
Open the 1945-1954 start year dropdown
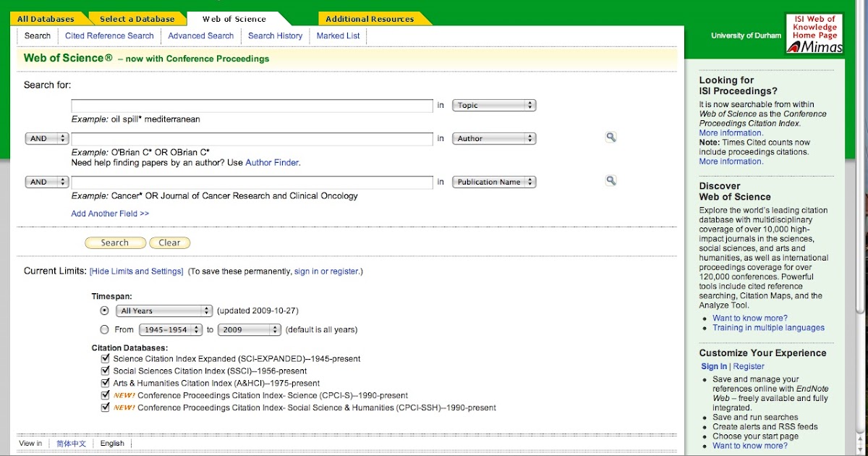(x=171, y=329)
